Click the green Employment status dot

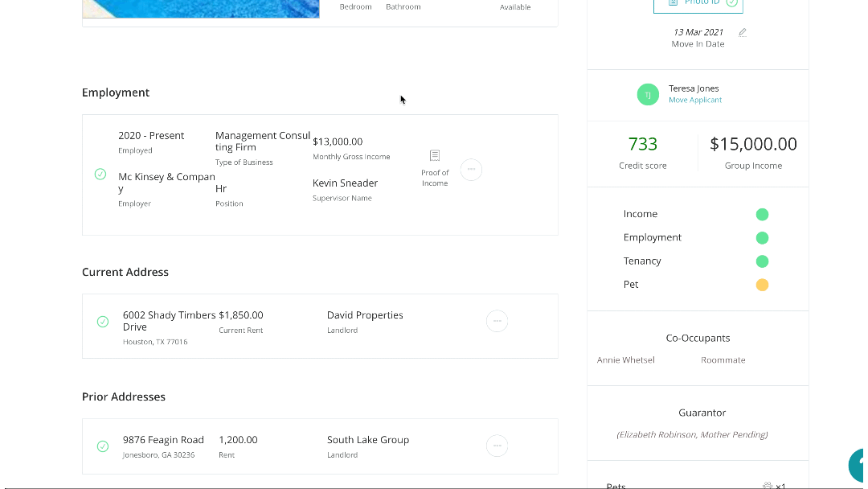[x=762, y=238]
